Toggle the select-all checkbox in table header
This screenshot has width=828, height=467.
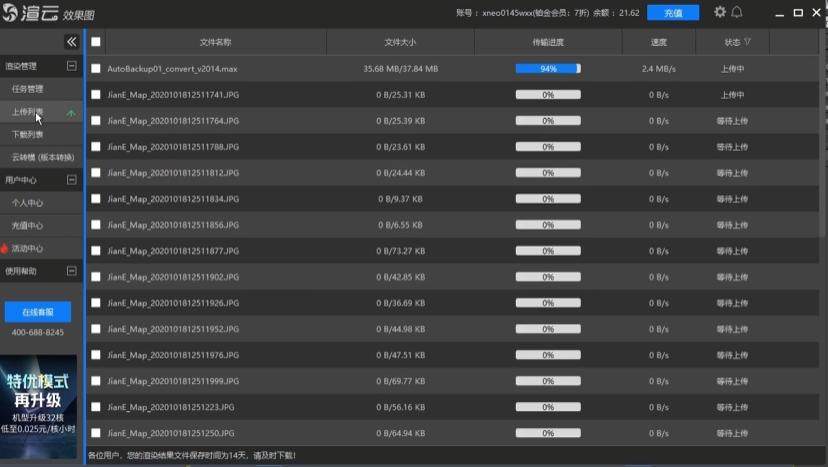click(x=96, y=42)
